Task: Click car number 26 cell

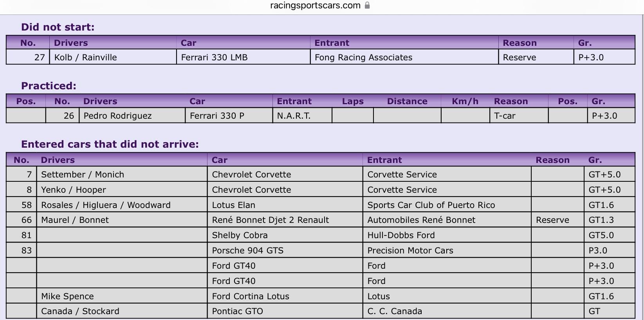Action: click(x=63, y=116)
